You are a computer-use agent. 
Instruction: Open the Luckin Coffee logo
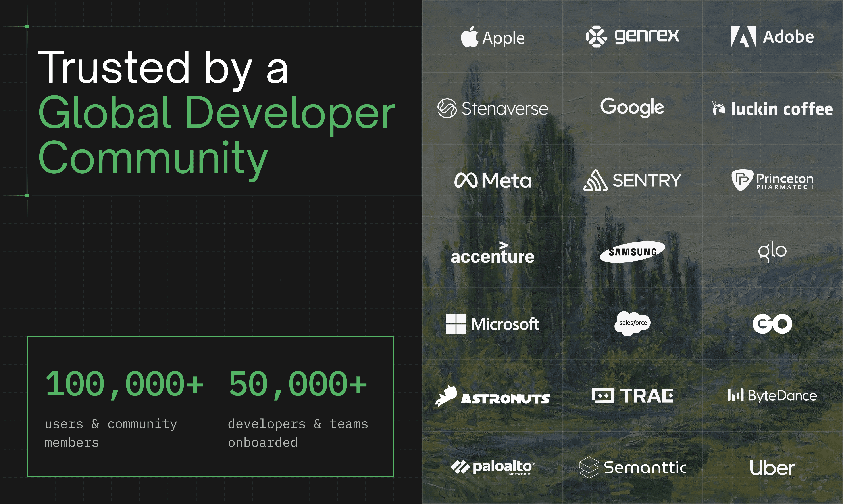[772, 109]
